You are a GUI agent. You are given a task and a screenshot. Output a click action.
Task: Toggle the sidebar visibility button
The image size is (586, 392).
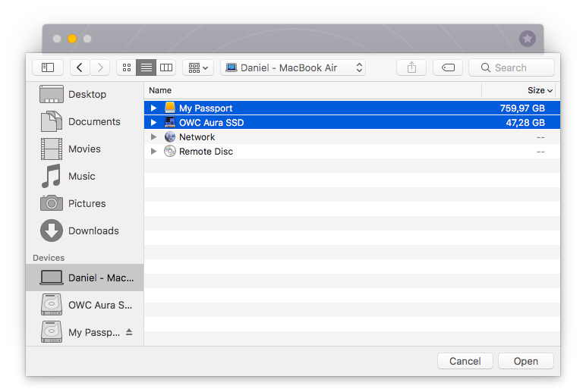[x=48, y=67]
